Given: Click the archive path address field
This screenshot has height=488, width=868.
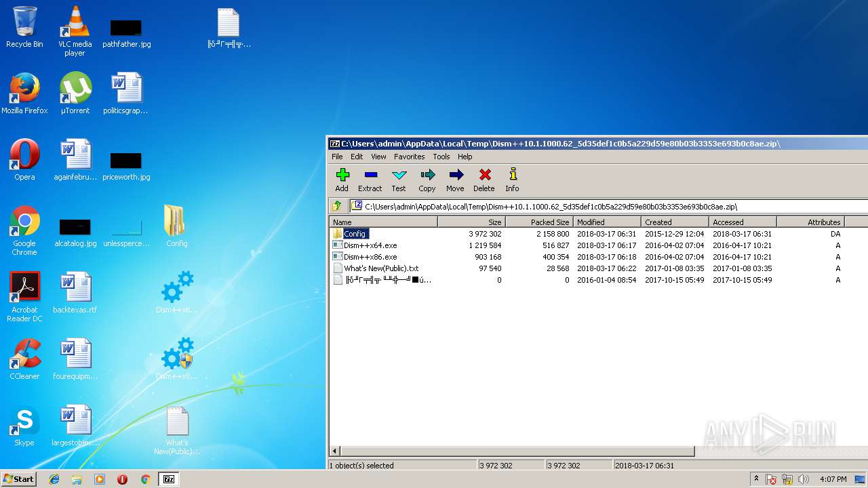Looking at the screenshot, I should [608, 206].
